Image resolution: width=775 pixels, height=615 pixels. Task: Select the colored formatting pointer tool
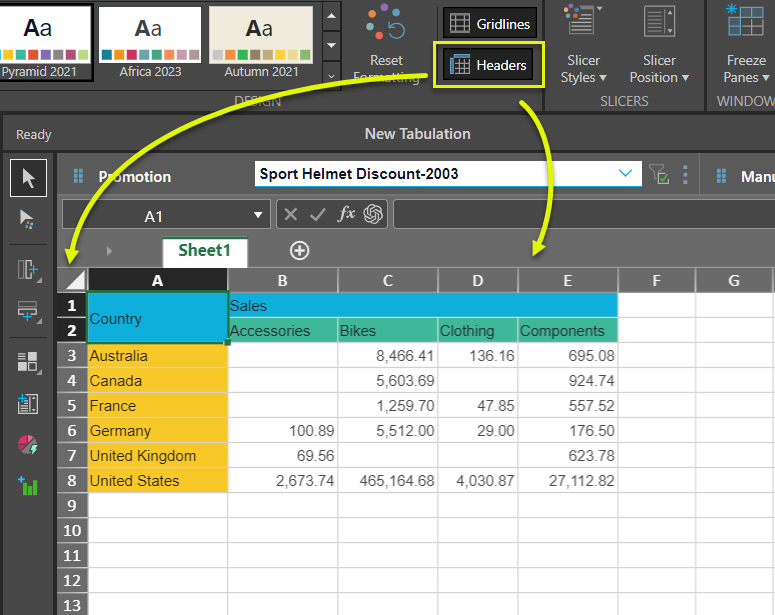click(28, 220)
